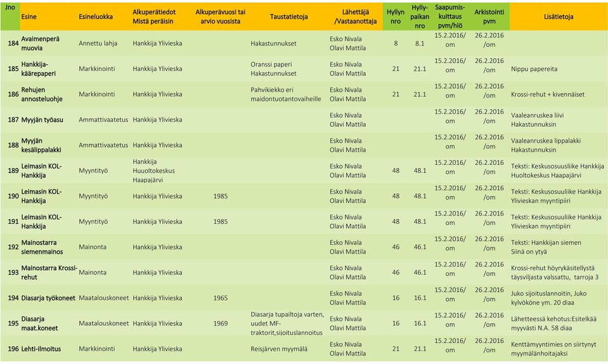Click the Alkuperävuosi tai arvio vuosista header
This screenshot has height=364, width=608.
220,16
